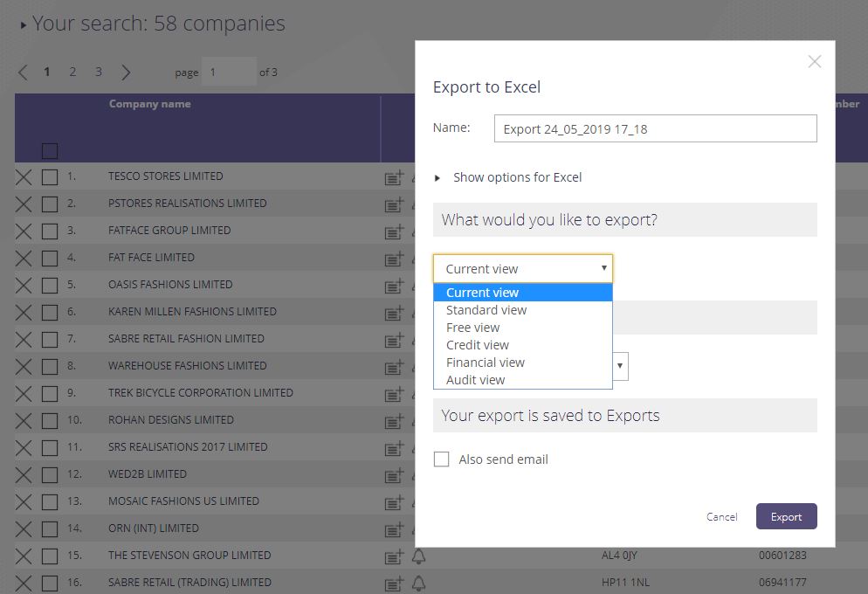Click the X icon beside FATFACE GROUP LIMITED
This screenshot has height=594, width=868.
click(x=24, y=231)
